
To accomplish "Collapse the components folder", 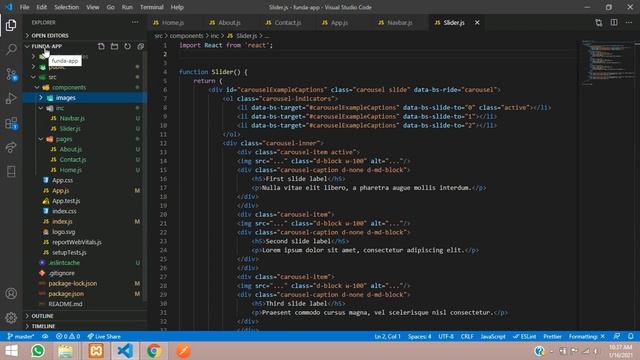I will pyautogui.click(x=69, y=87).
